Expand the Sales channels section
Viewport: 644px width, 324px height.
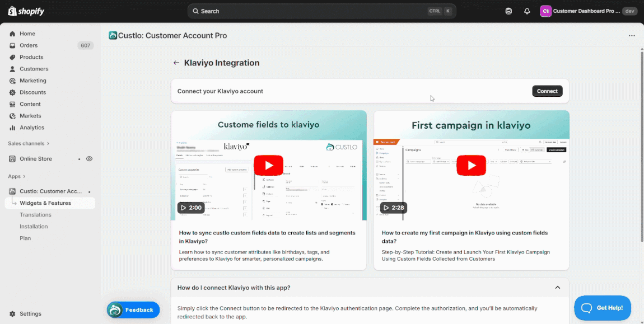(29, 144)
